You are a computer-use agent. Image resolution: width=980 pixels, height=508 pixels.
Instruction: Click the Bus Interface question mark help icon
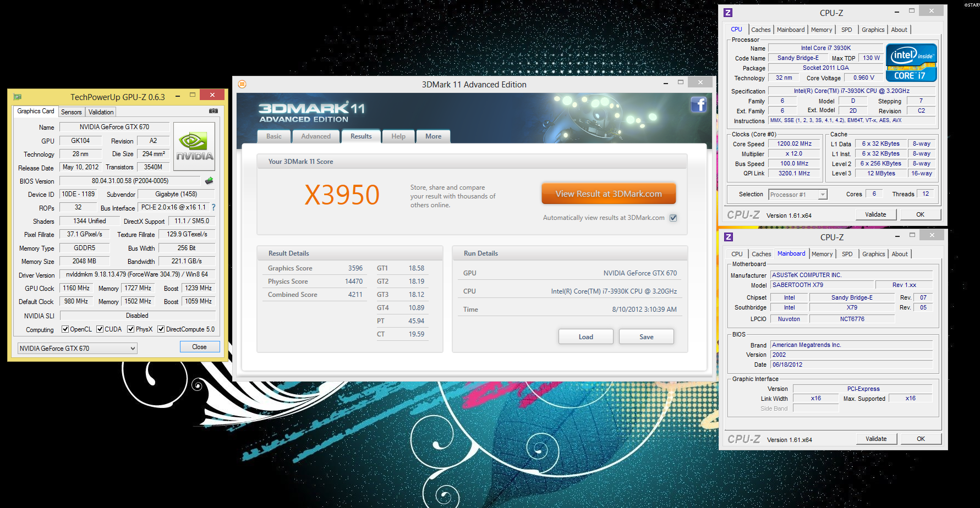click(x=213, y=207)
